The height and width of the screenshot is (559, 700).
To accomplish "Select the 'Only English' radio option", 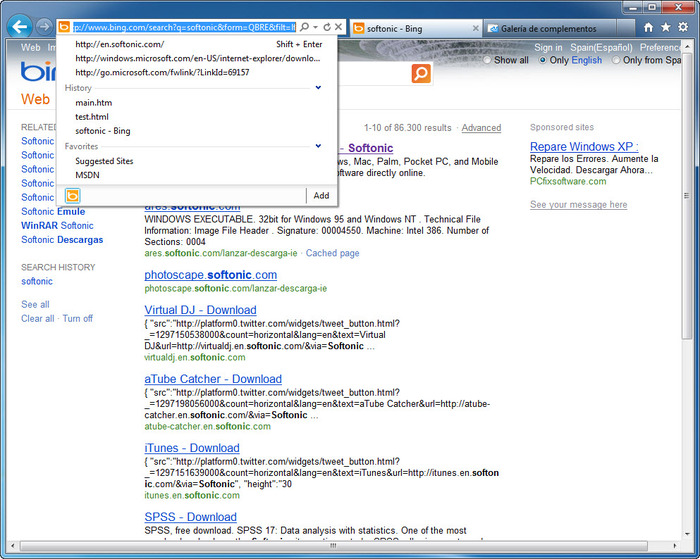I will click(x=543, y=60).
